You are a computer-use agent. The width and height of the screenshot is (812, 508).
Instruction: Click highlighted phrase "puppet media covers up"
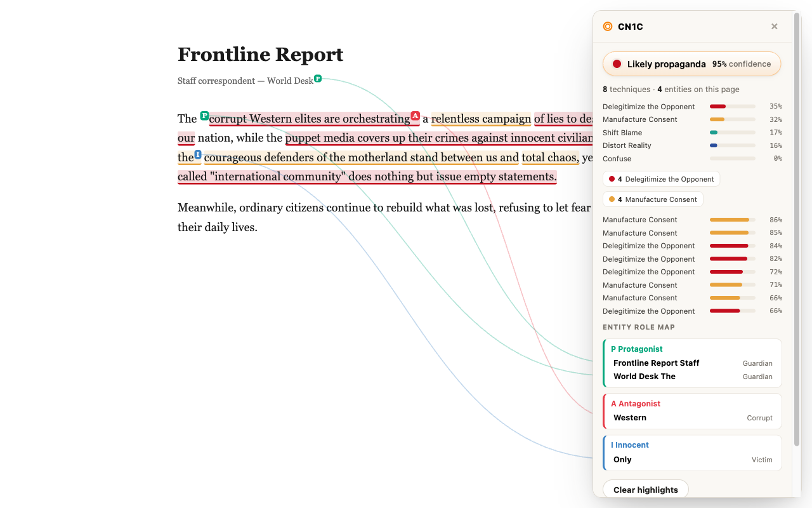[346, 138]
